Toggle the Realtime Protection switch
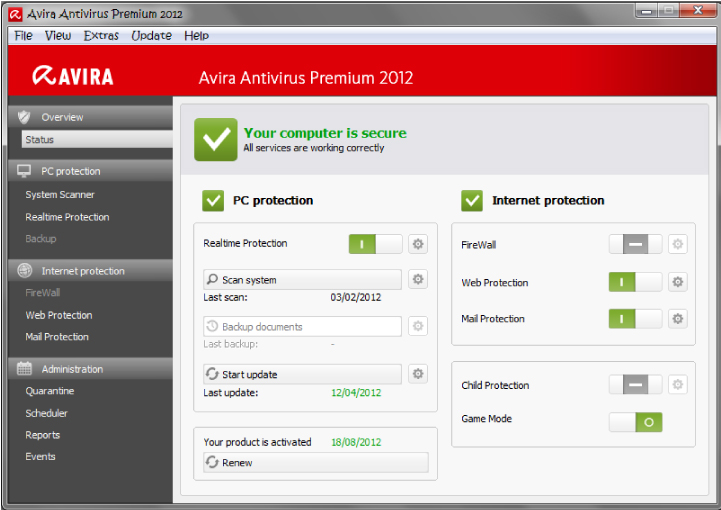This screenshot has height=510, width=721. click(x=375, y=244)
